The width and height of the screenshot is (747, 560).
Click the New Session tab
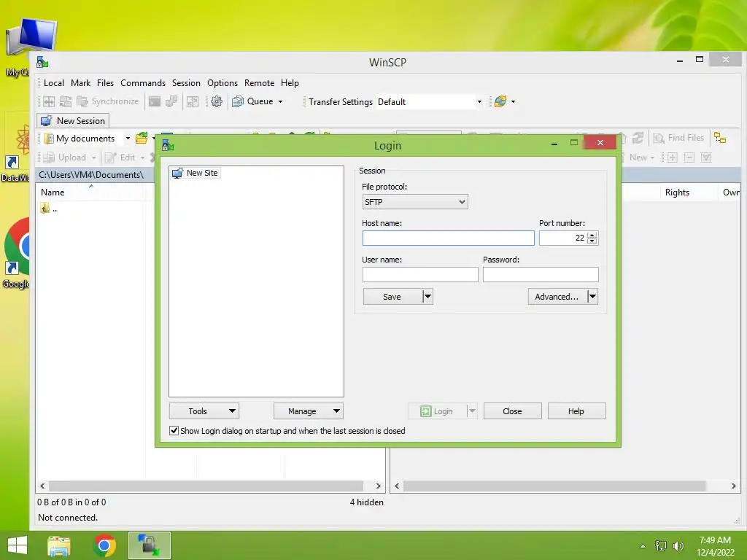point(74,121)
